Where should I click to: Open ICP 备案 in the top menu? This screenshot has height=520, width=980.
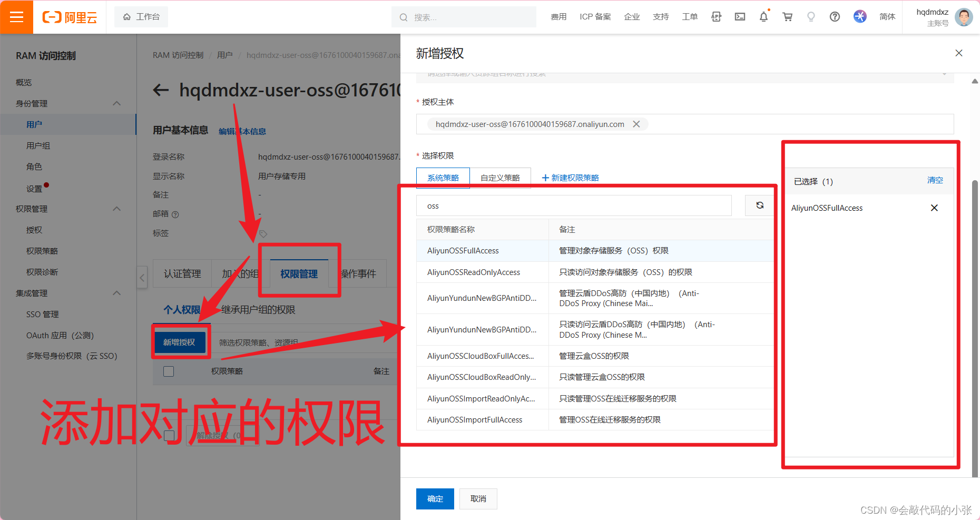(x=595, y=17)
